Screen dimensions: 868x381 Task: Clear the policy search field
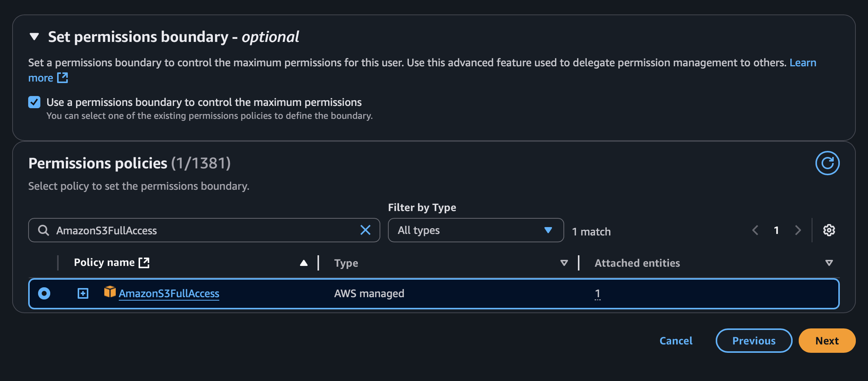click(365, 230)
